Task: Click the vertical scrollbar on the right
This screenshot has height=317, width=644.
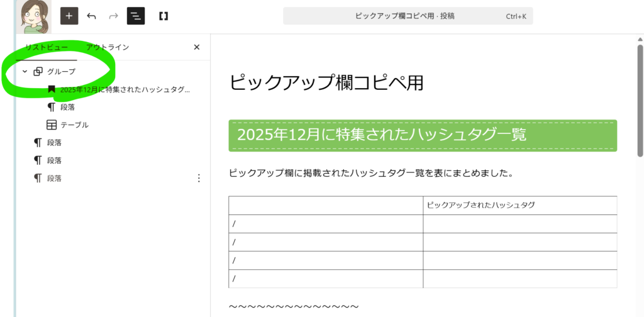Action: (x=640, y=101)
